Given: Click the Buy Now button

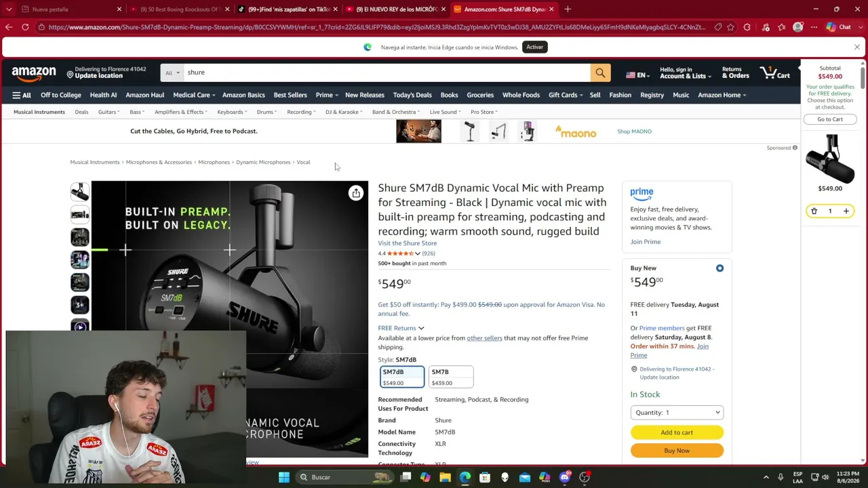Looking at the screenshot, I should click(677, 451).
